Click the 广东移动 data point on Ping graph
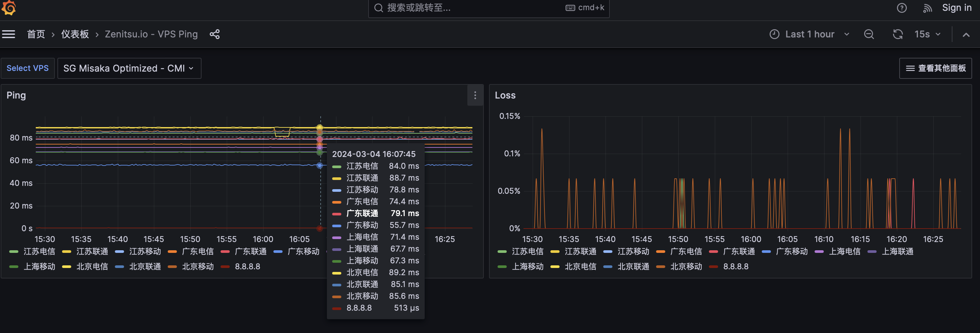This screenshot has height=333, width=980. [x=320, y=165]
